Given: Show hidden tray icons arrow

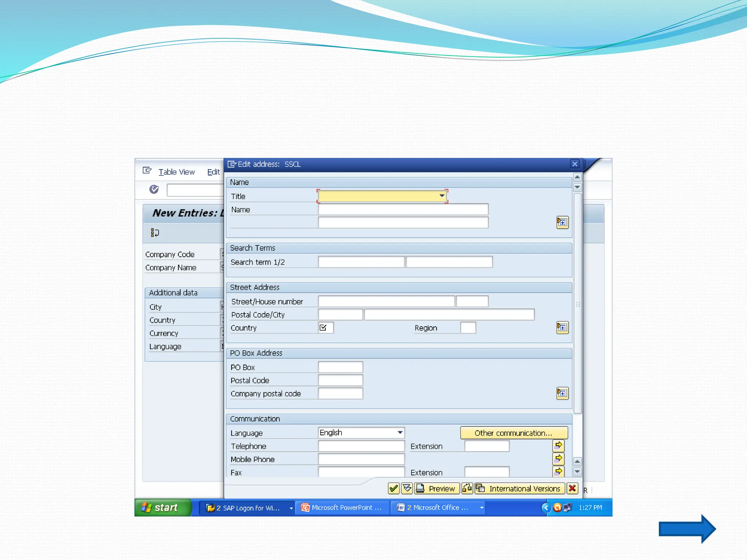Looking at the screenshot, I should tap(546, 507).
